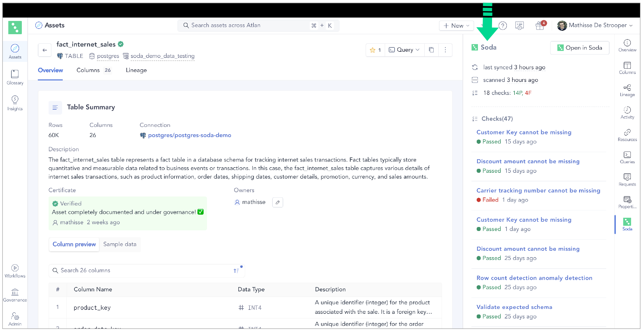This screenshot has height=332, width=644.
Task: Open the three-dot more options menu
Action: pyautogui.click(x=445, y=50)
